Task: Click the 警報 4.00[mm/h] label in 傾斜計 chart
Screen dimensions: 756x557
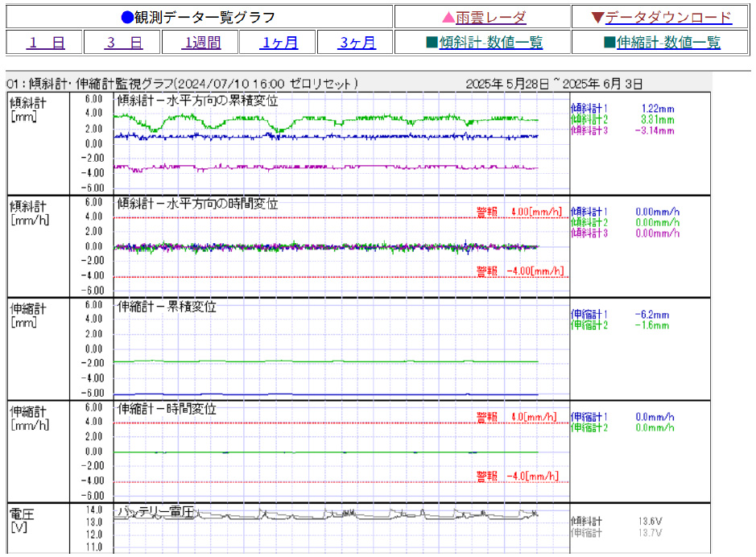Action: click(518, 212)
